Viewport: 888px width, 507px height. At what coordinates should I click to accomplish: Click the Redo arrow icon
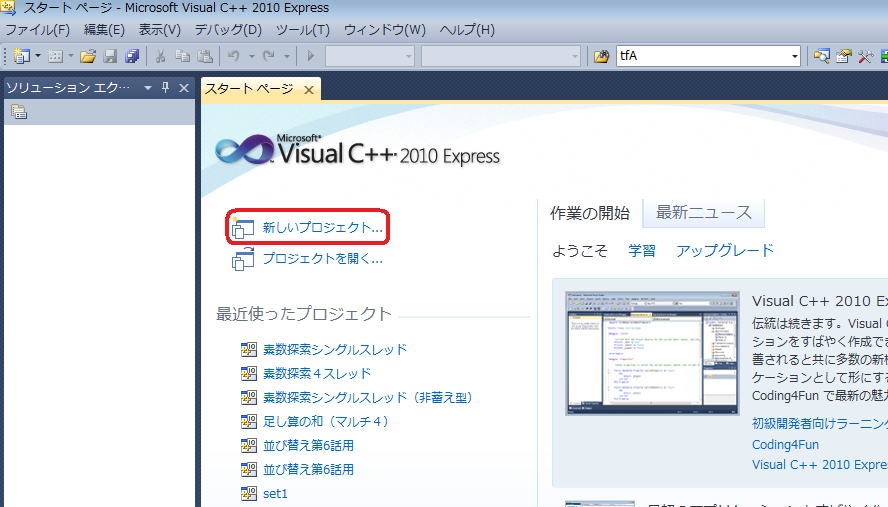269,56
